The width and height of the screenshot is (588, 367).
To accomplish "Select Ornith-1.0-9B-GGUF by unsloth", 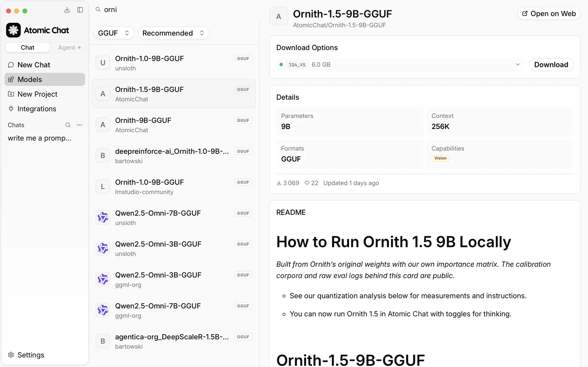I will [x=174, y=63].
